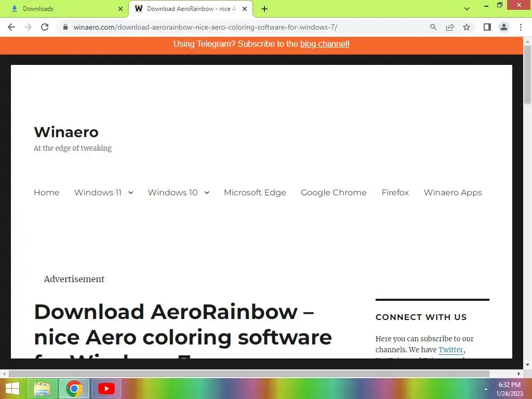
Task: Open the zoom magnifier icon in address bar
Action: [433, 27]
